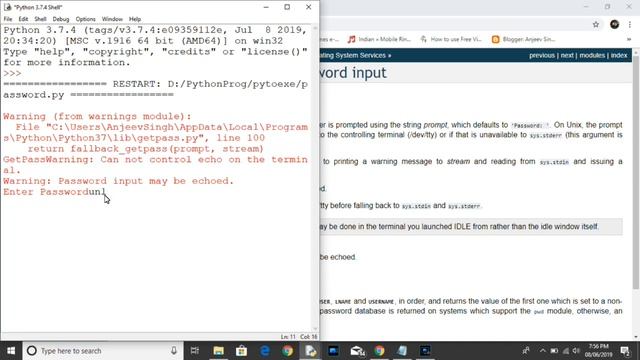
Task: Show hidden system tray icons
Action: click(x=542, y=351)
